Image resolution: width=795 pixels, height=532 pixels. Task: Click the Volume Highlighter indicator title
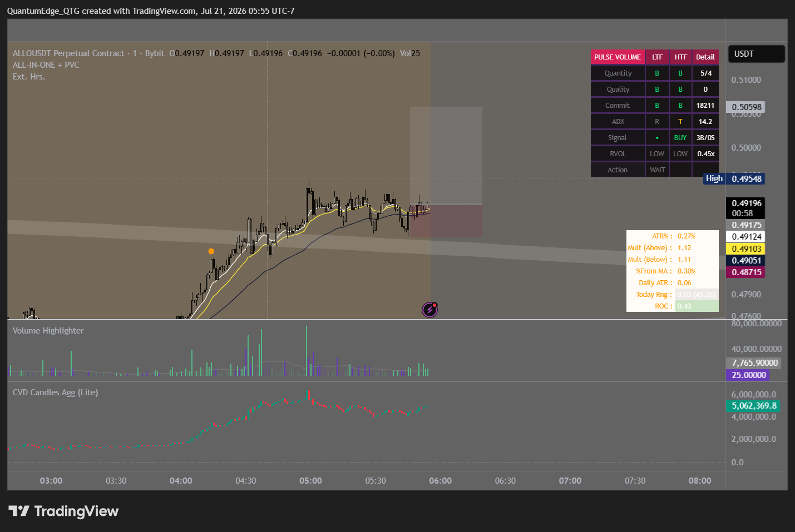(48, 331)
